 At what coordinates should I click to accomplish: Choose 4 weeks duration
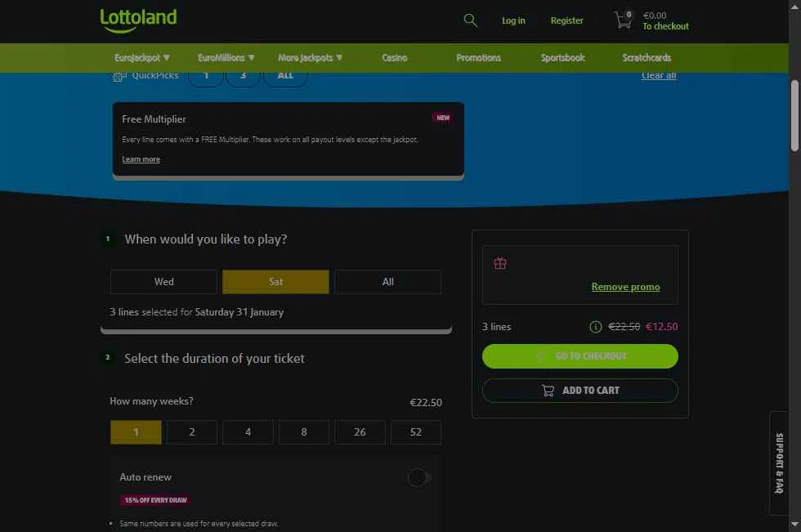click(x=248, y=432)
